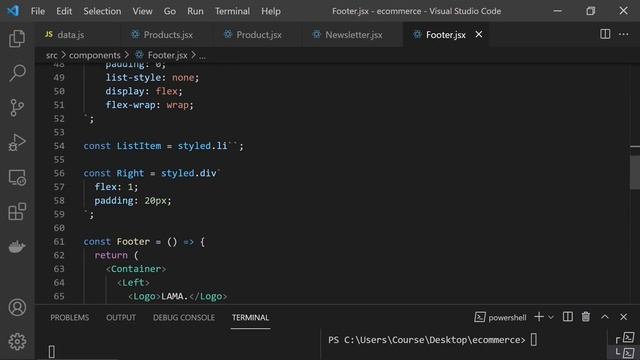Click 'const Footer' declaration line
The height and width of the screenshot is (360, 640).
click(144, 242)
